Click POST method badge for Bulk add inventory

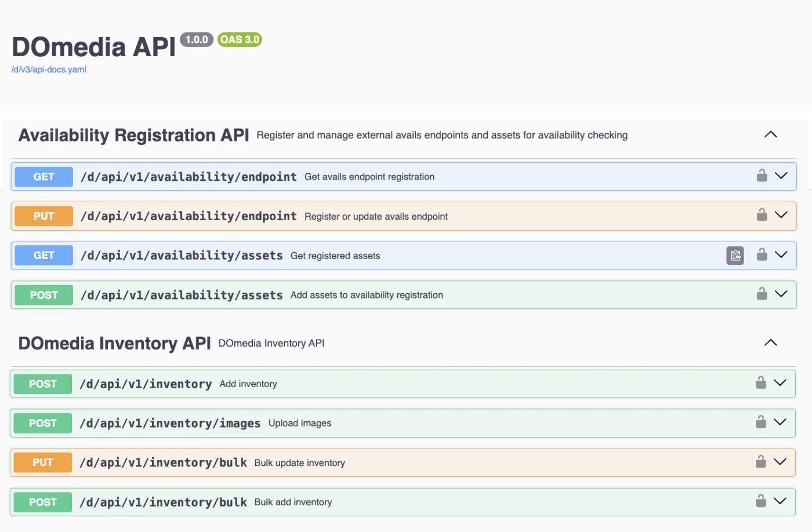[x=42, y=502]
